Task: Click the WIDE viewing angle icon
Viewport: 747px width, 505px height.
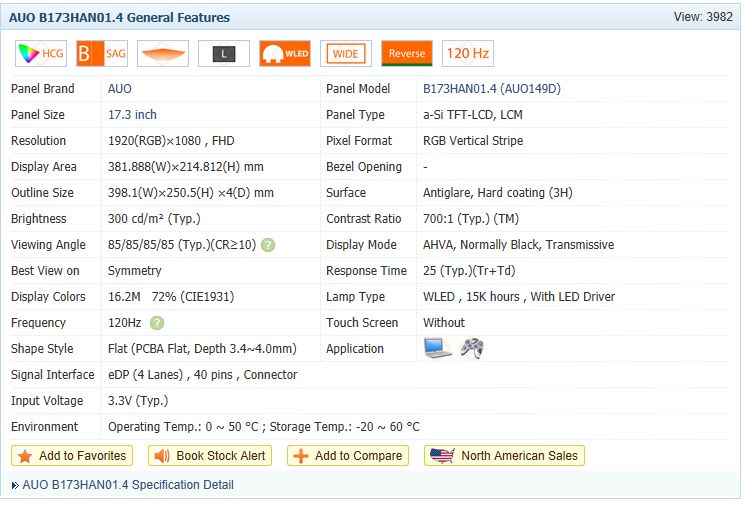Action: point(346,53)
